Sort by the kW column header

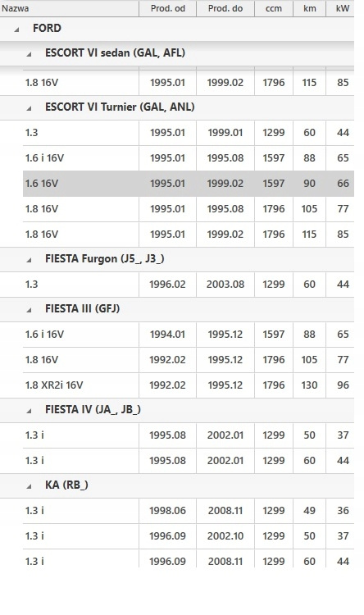point(340,8)
